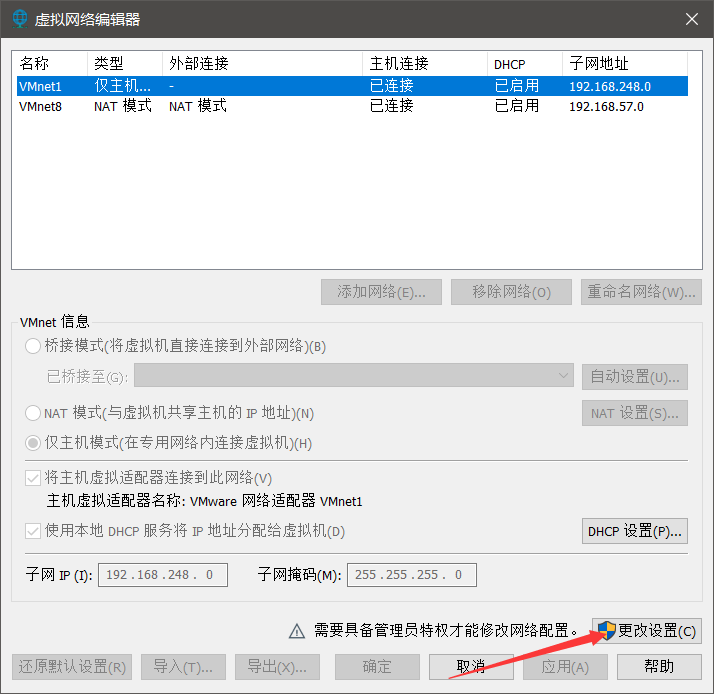The height and width of the screenshot is (694, 714).
Task: Click the 取消 button
Action: coord(471,667)
